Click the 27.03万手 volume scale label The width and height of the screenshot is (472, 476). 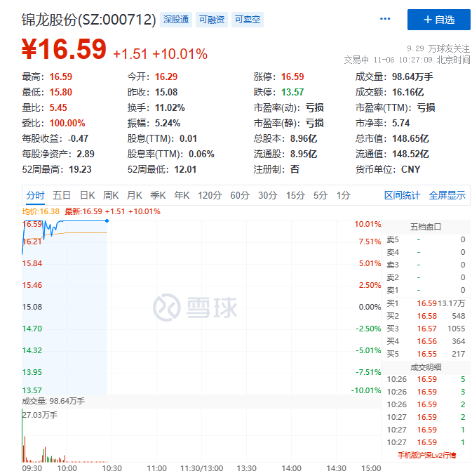40,415
